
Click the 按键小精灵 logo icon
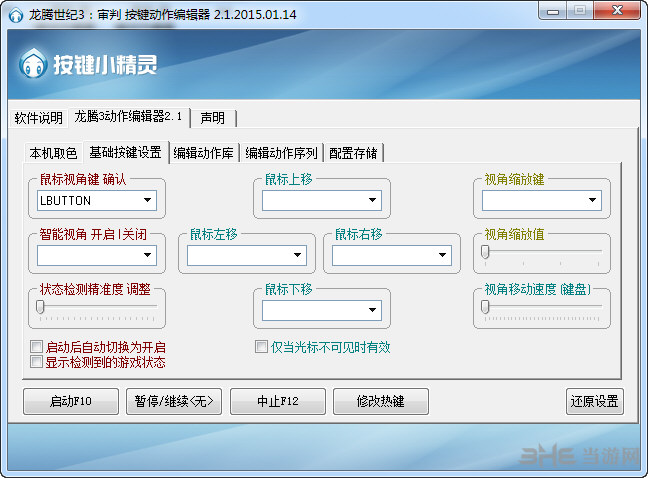pyautogui.click(x=32, y=63)
